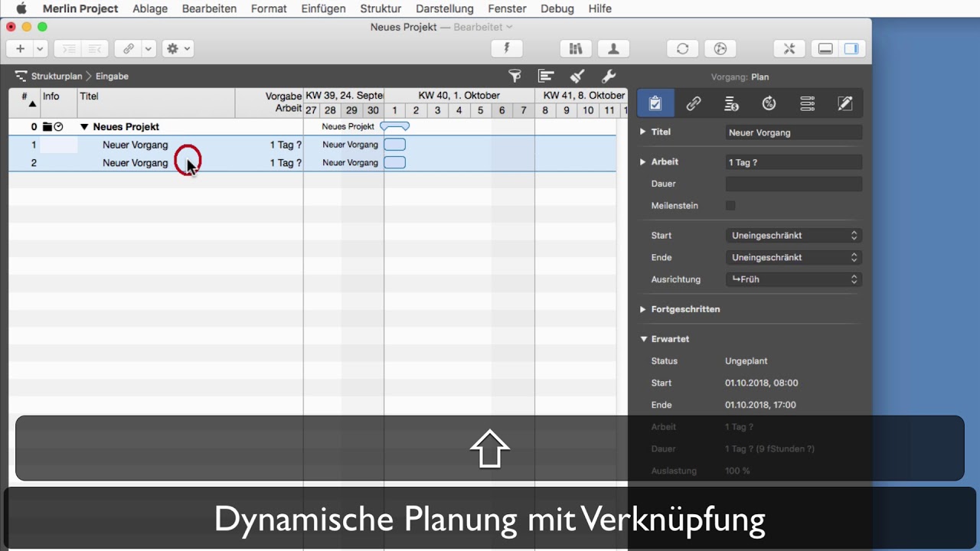This screenshot has width=980, height=551.
Task: Click the add new item plus button
Action: pos(20,48)
